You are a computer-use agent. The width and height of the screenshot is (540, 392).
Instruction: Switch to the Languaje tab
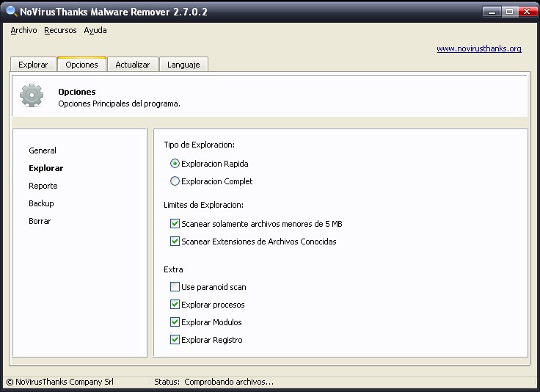coord(183,65)
